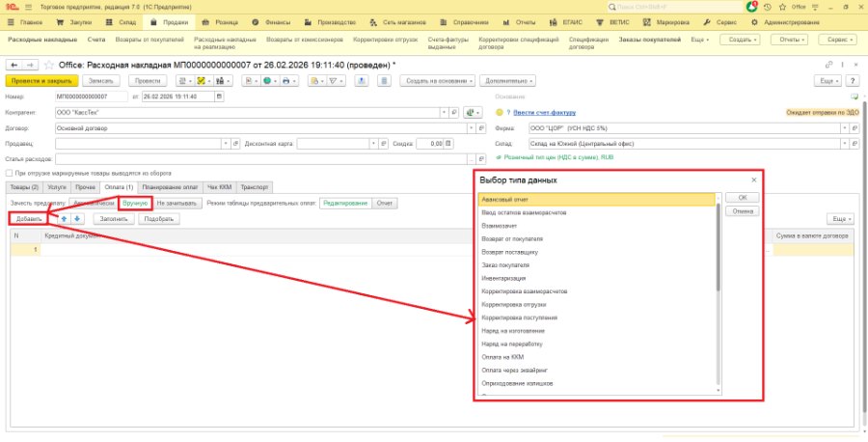Image resolution: width=868 pixels, height=442 pixels.
Task: Open the notifications bell icon
Action: (x=751, y=7)
